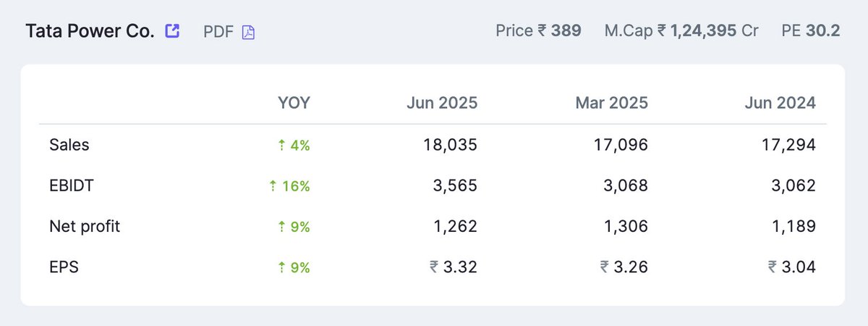This screenshot has height=326, width=868.
Task: Click the Sales row label
Action: pyautogui.click(x=69, y=145)
